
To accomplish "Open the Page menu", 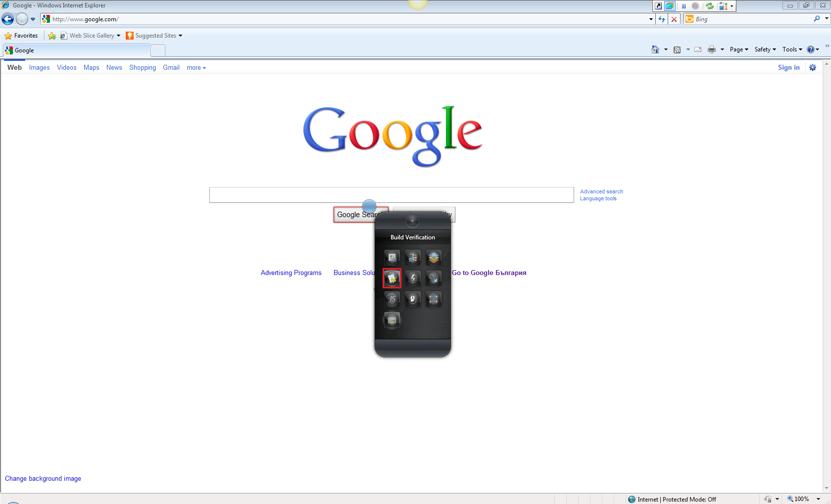I will (739, 49).
